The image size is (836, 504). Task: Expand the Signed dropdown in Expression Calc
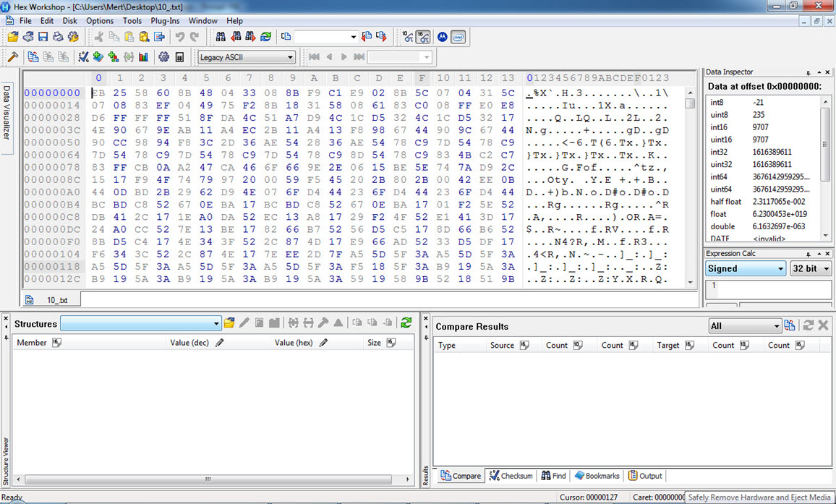746,268
